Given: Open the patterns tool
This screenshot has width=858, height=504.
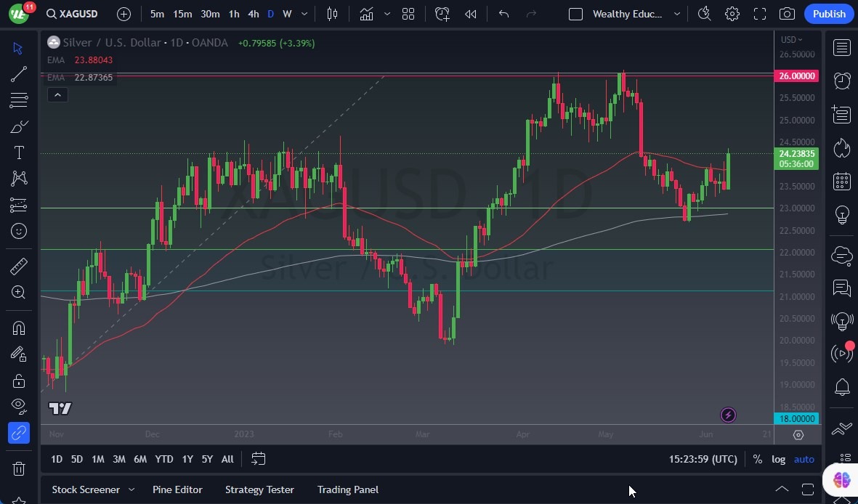Looking at the screenshot, I should pyautogui.click(x=19, y=179).
